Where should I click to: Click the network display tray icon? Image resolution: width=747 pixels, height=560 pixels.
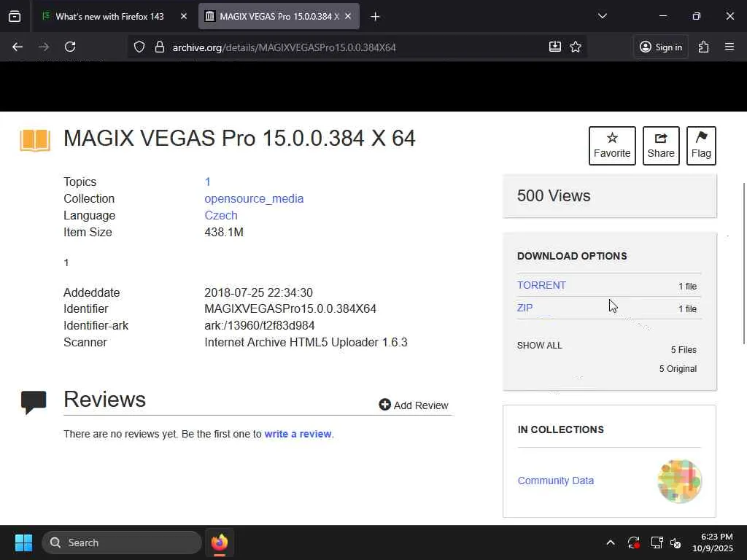657,542
